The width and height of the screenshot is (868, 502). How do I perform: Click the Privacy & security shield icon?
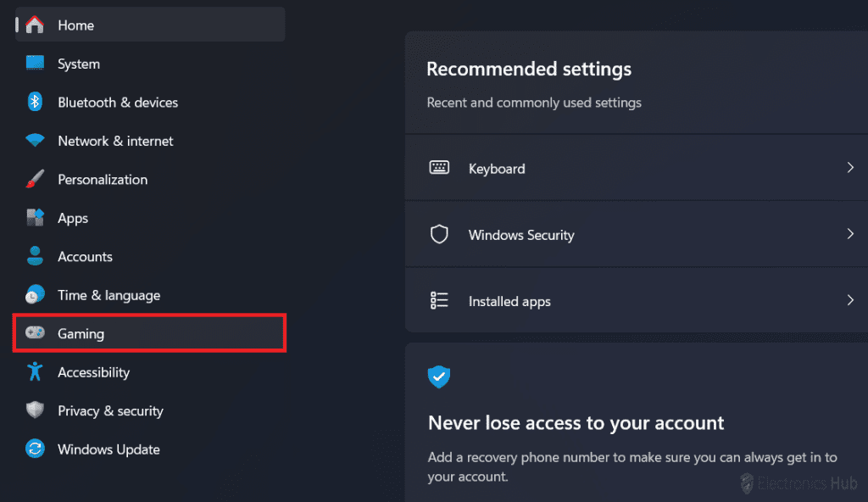(x=35, y=410)
